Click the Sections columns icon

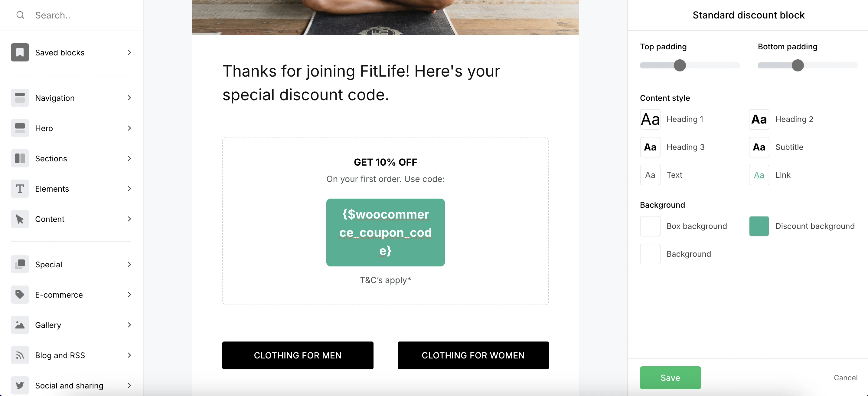click(20, 158)
